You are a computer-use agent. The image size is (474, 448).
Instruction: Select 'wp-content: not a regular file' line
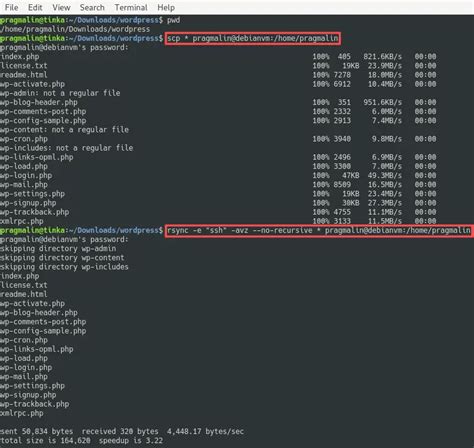coord(64,130)
